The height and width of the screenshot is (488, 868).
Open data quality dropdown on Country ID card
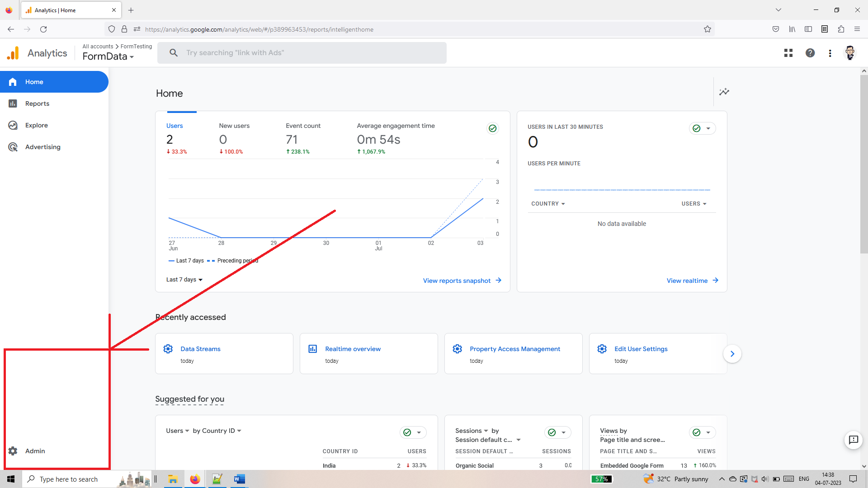pos(413,432)
